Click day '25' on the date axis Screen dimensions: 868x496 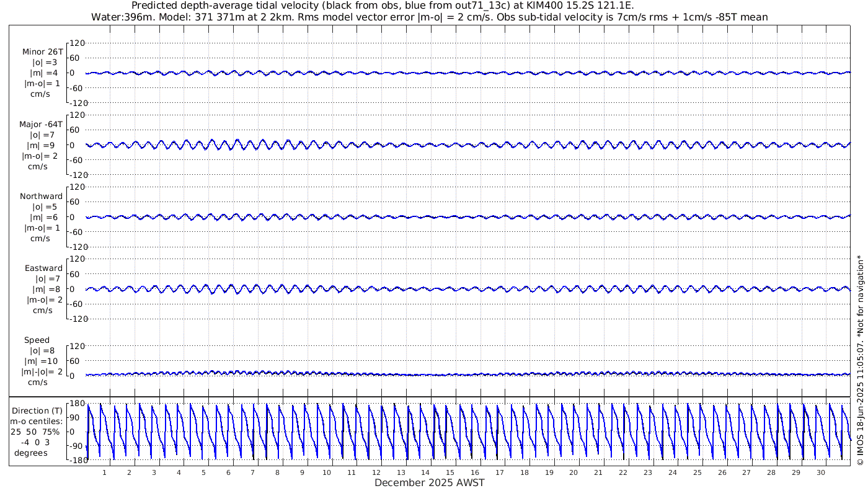[x=697, y=472]
